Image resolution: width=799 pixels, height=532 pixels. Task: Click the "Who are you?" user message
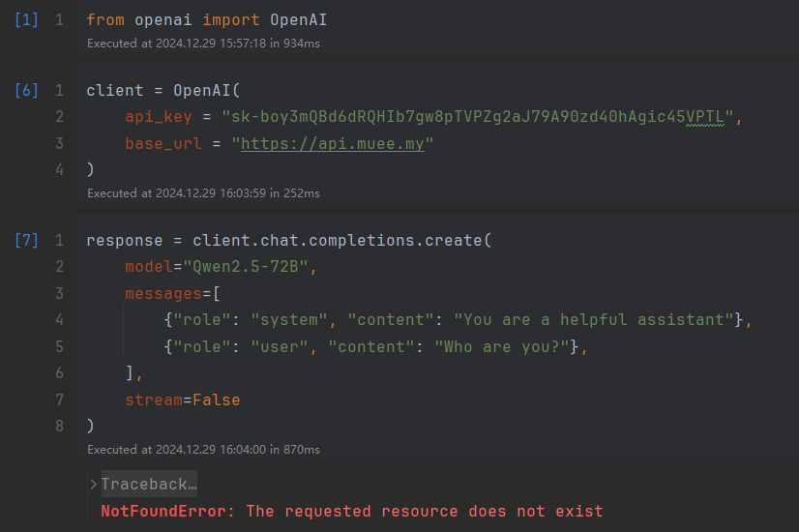[x=502, y=347]
